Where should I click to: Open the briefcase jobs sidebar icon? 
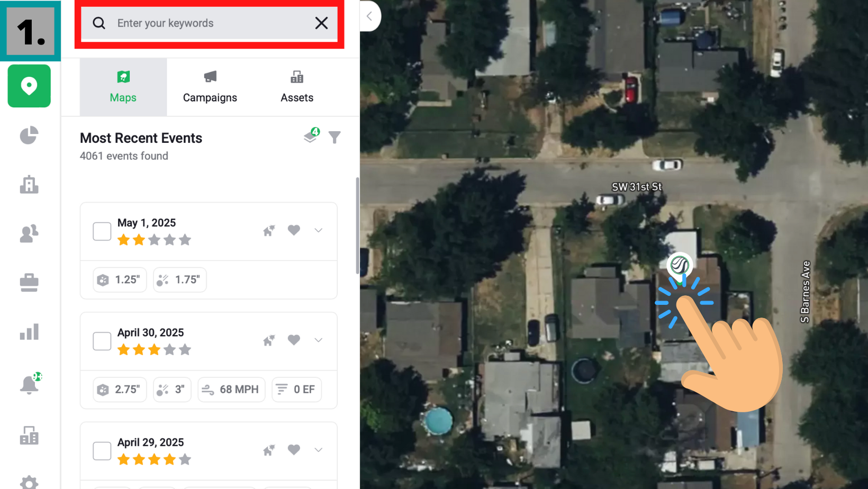click(x=29, y=283)
